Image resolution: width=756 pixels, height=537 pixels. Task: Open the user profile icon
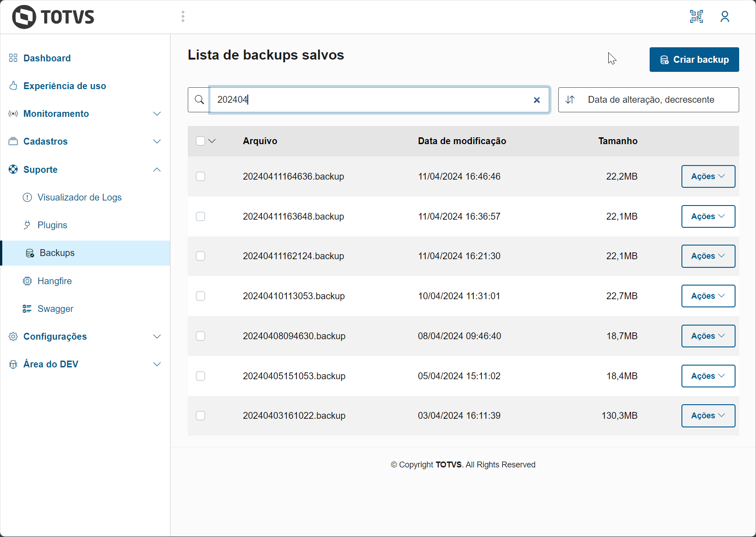pos(725,16)
